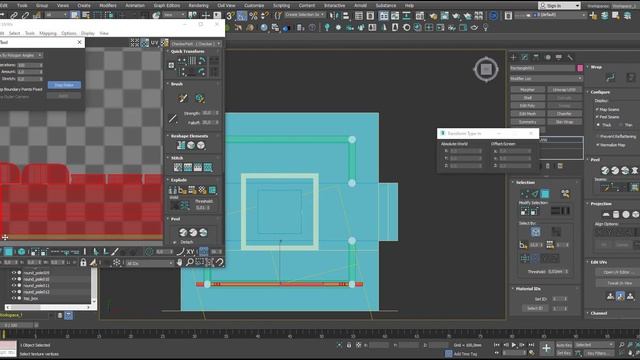640x360 pixels.
Task: Click the Symmetry modifier button
Action: click(x=527, y=122)
